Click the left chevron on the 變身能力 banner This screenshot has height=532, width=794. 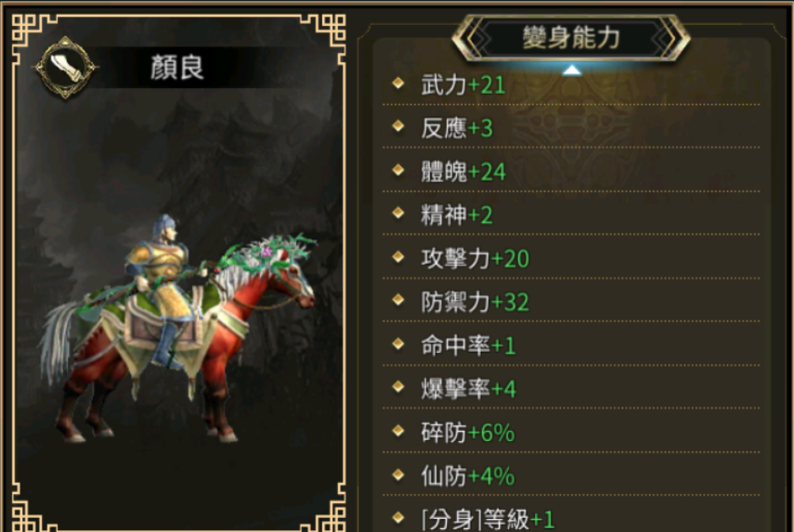pyautogui.click(x=475, y=38)
